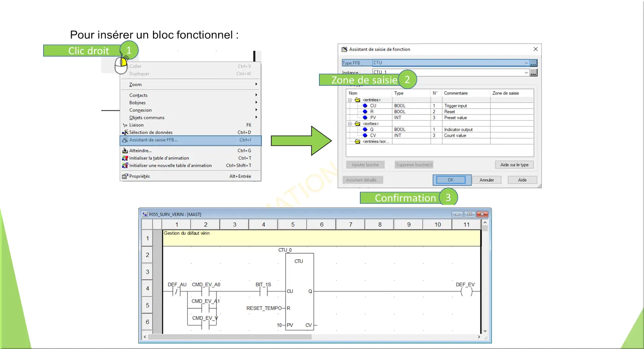Click the nouvelle table d'animation icon
644x349 pixels.
click(125, 165)
